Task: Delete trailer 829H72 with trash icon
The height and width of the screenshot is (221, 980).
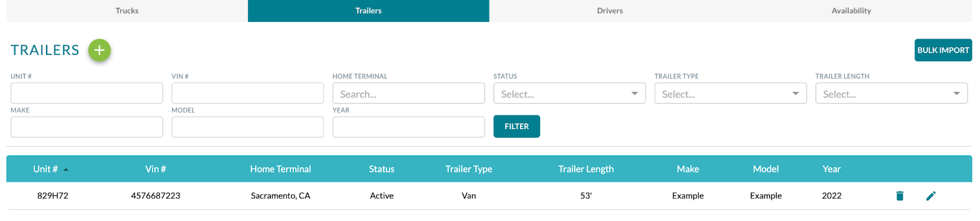Action: coord(900,196)
